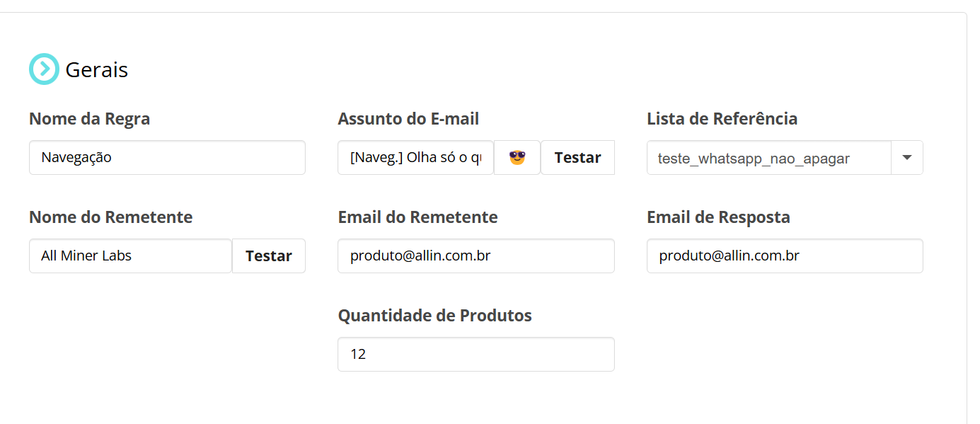Select the teste_whatsapp_nao_apagar list field

(769, 157)
